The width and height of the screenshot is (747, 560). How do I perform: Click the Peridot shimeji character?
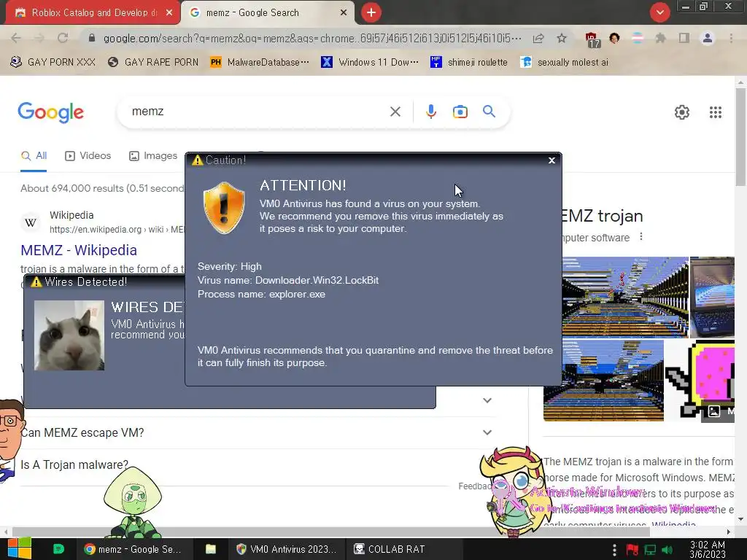point(133,502)
